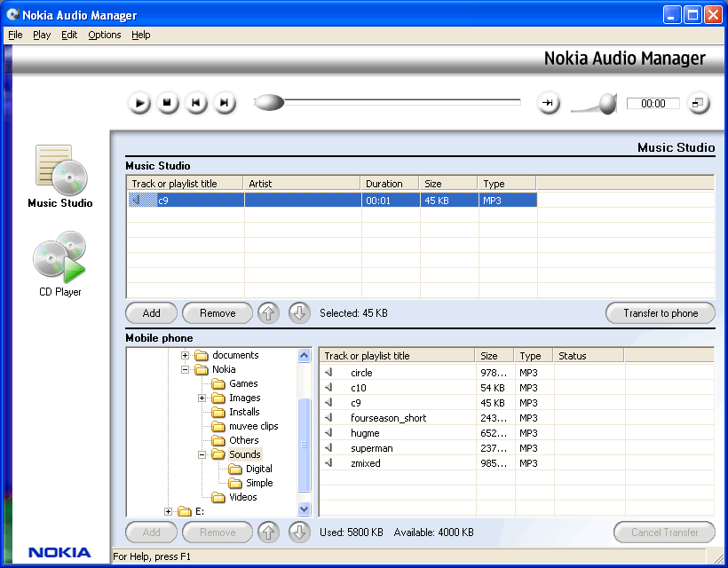This screenshot has width=728, height=568.
Task: Remove the selected track from Music Studio
Action: pyautogui.click(x=218, y=313)
